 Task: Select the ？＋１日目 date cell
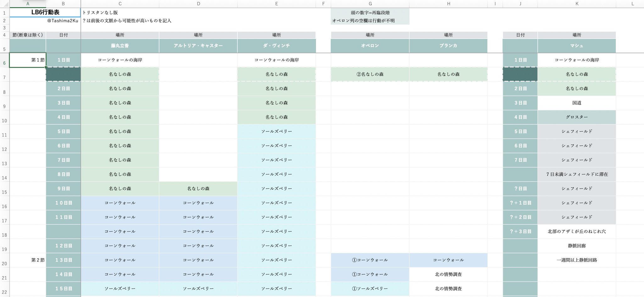(x=520, y=203)
